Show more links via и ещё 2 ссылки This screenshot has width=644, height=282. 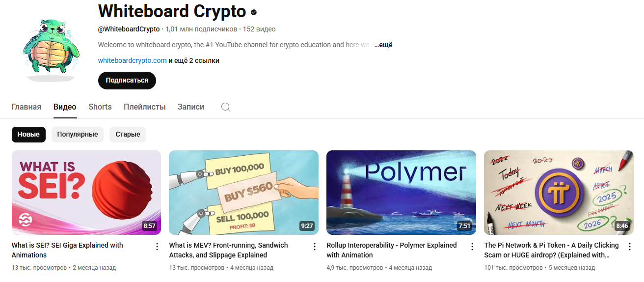[194, 60]
